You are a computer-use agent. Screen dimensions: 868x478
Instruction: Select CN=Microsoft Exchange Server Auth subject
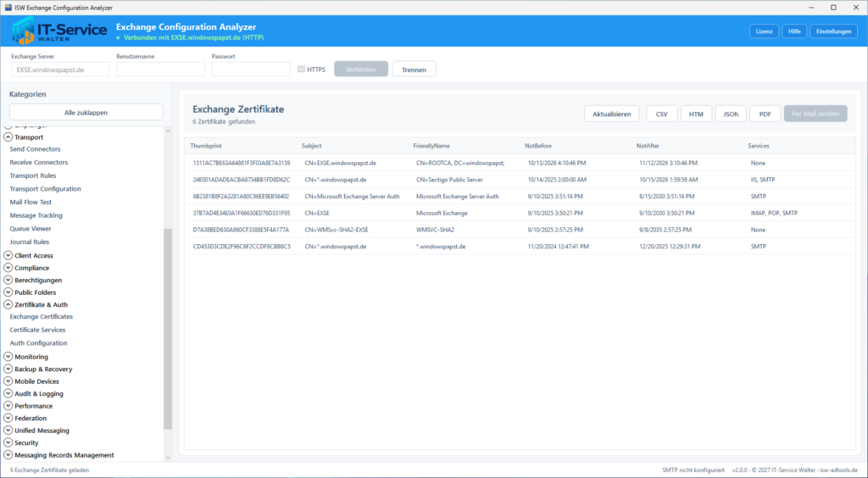click(x=352, y=197)
